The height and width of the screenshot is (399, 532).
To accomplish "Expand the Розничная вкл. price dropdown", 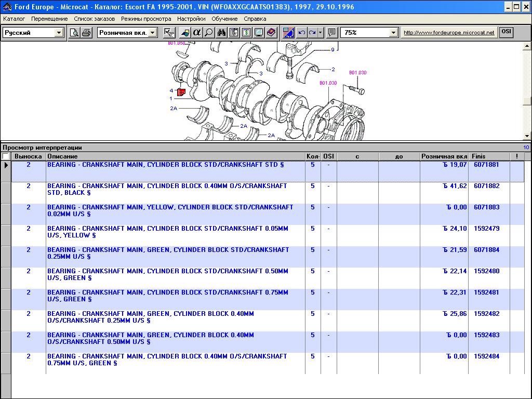I will click(152, 33).
